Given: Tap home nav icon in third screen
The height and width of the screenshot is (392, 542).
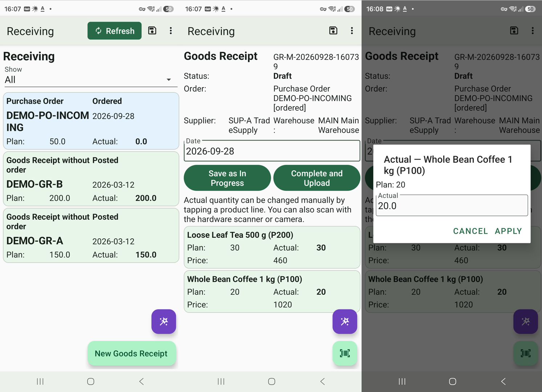Looking at the screenshot, I should pos(453,381).
